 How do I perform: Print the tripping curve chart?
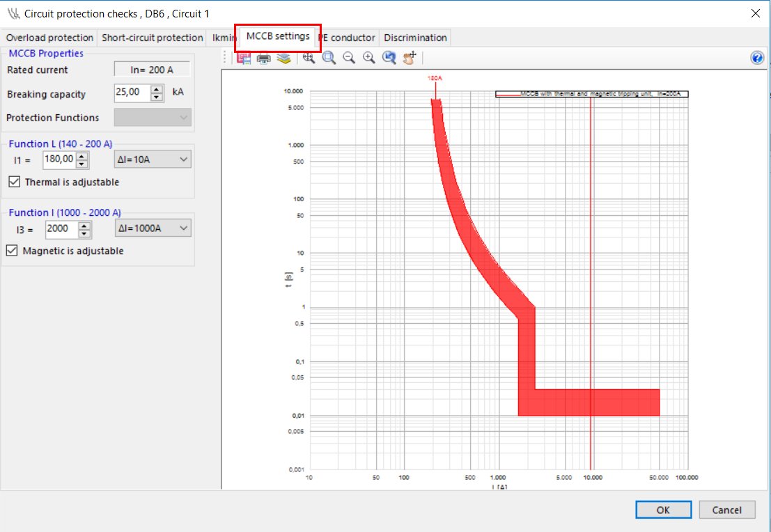pyautogui.click(x=264, y=58)
